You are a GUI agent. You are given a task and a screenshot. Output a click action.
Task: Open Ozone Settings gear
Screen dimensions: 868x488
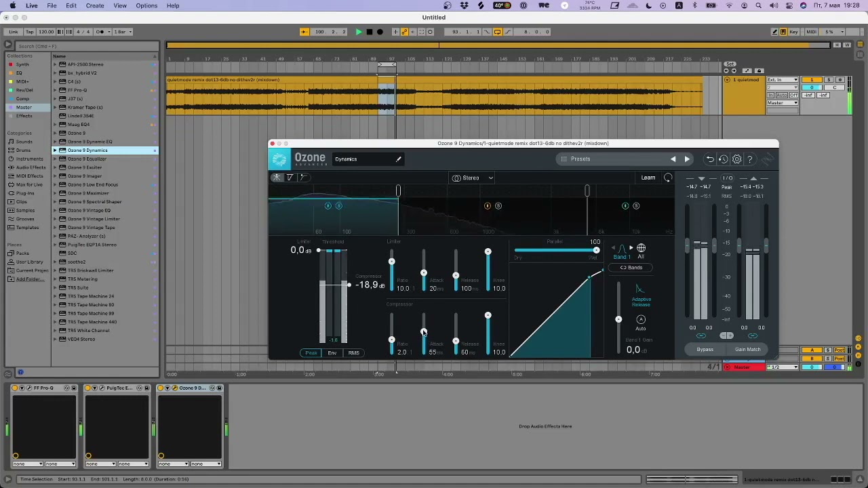coord(737,159)
